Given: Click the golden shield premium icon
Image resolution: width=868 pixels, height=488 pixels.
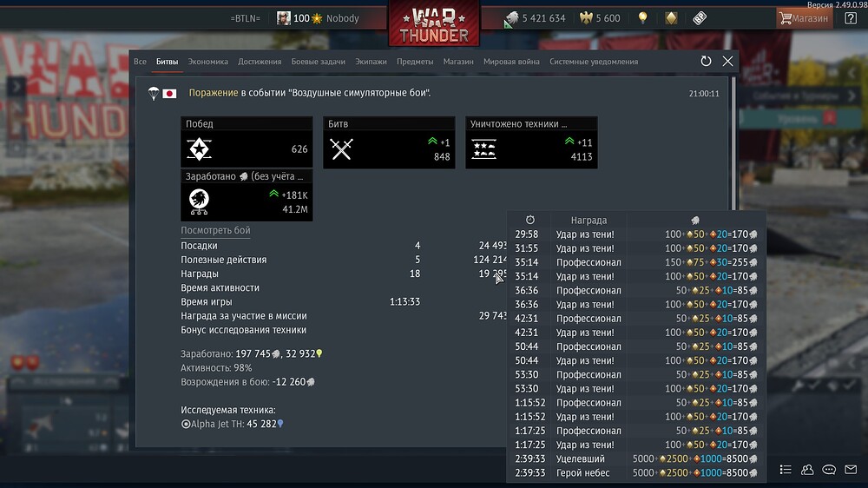Looking at the screenshot, I should point(671,18).
